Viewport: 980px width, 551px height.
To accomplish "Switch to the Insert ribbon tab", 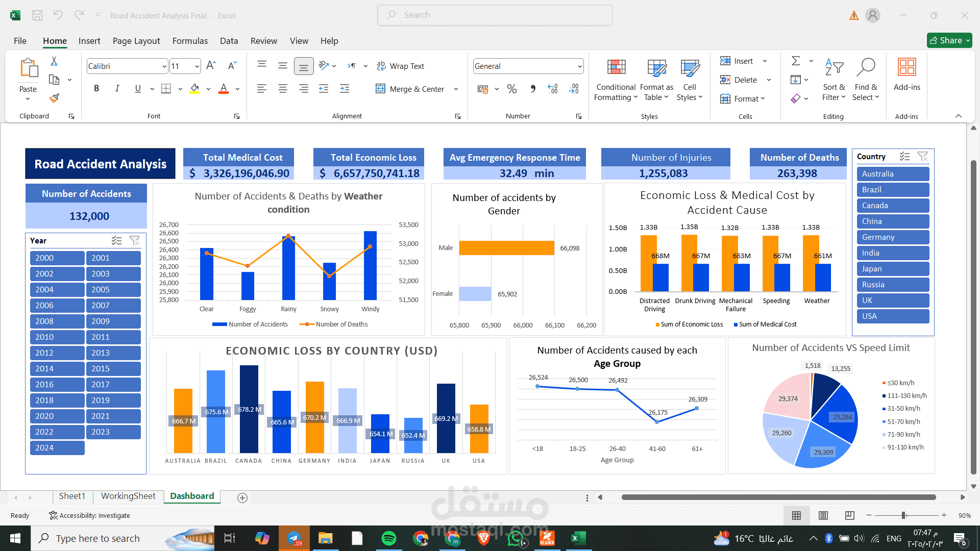I will coord(89,41).
